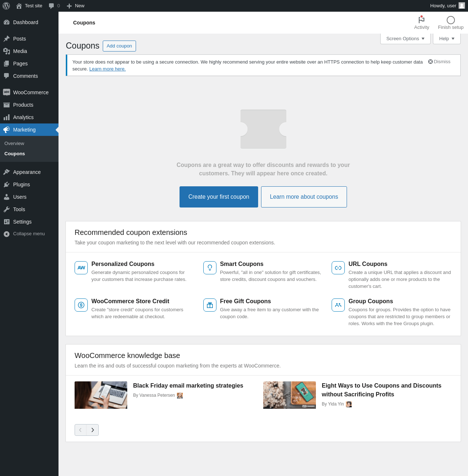Open the Smart Coupons extension title
The width and height of the screenshot is (468, 476).
point(242,264)
